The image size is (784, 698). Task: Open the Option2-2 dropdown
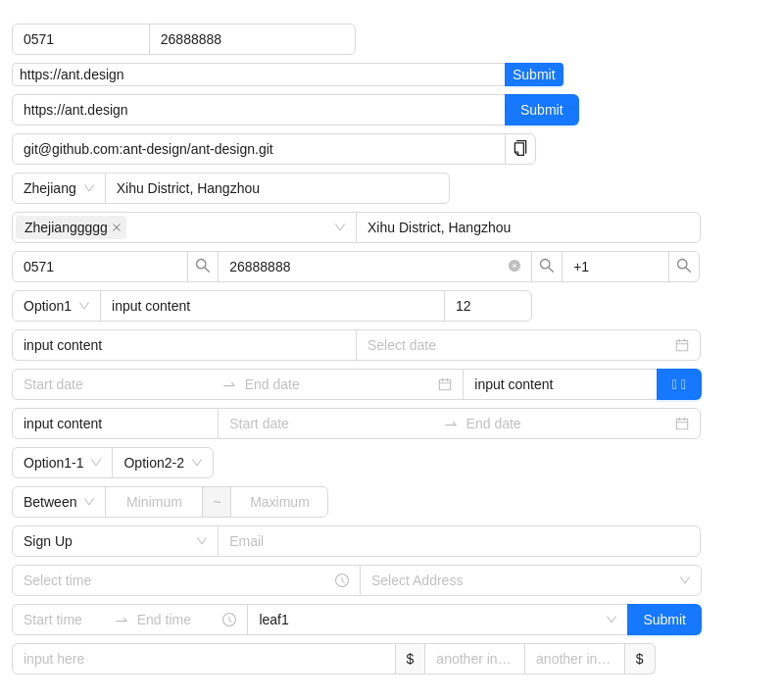coord(163,463)
